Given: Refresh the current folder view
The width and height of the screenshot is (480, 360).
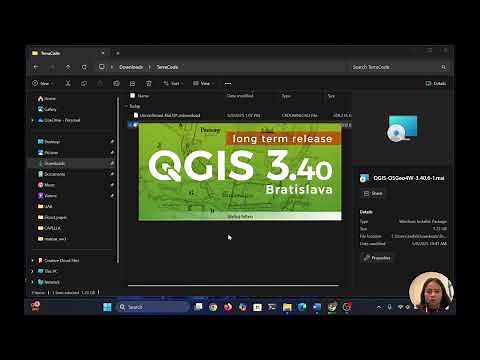Looking at the screenshot, I should pos(84,67).
